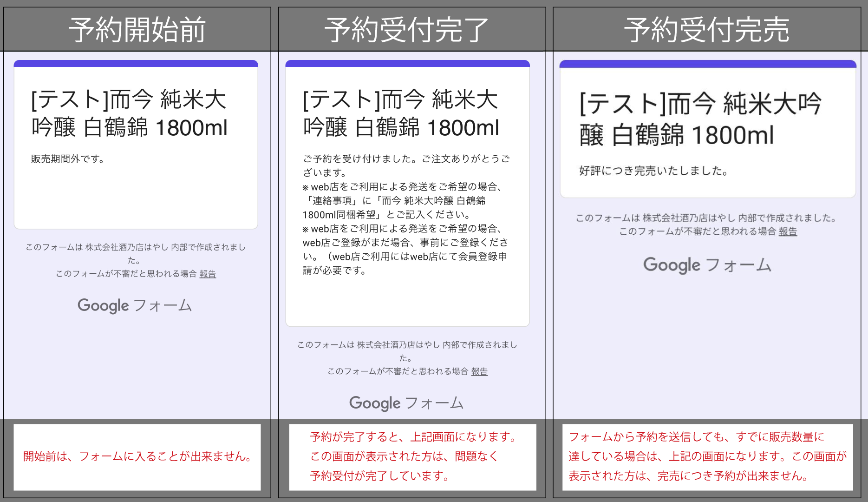Click このフォームは 株式会社酒乃店はやし text in the 予約受付完了 panel
868x502 pixels.
pyautogui.click(x=407, y=351)
